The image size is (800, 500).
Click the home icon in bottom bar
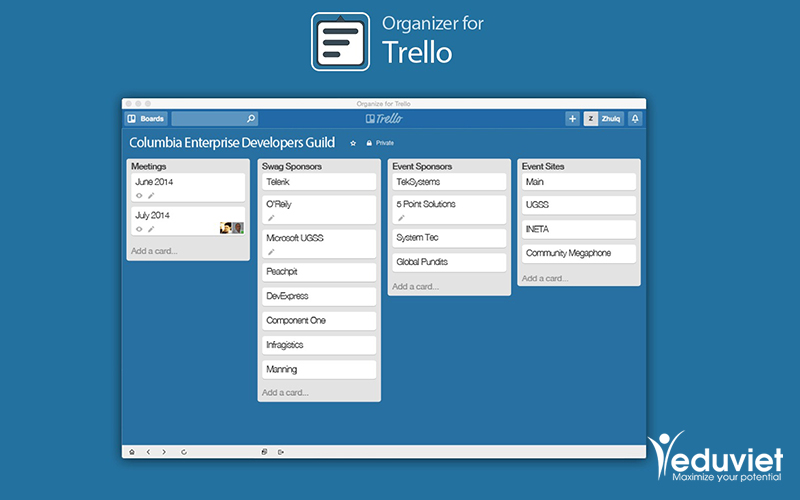coord(132,452)
